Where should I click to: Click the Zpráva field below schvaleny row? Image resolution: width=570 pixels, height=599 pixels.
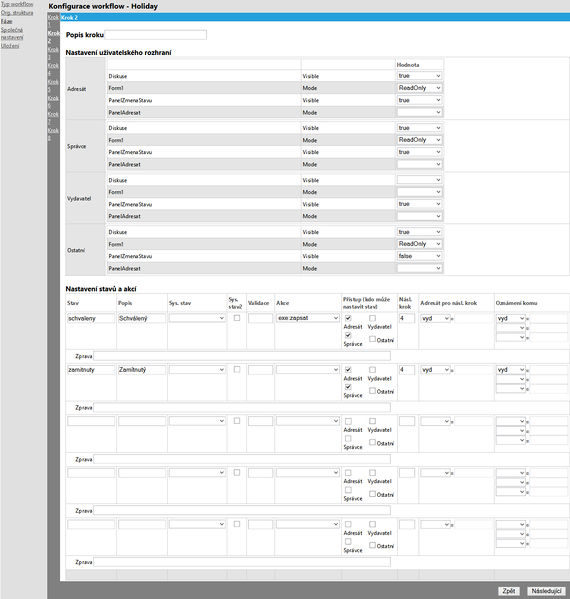tap(242, 356)
